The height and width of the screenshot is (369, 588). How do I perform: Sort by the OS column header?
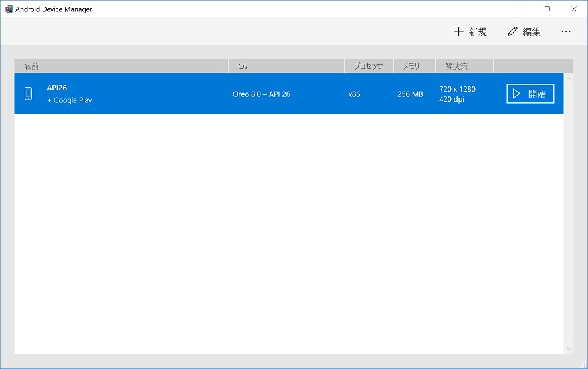pos(286,66)
